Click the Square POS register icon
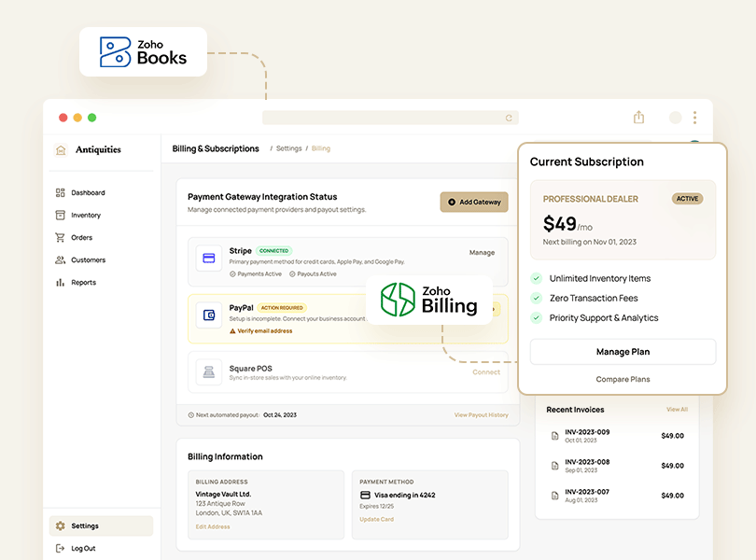The width and height of the screenshot is (756, 560). point(209,372)
